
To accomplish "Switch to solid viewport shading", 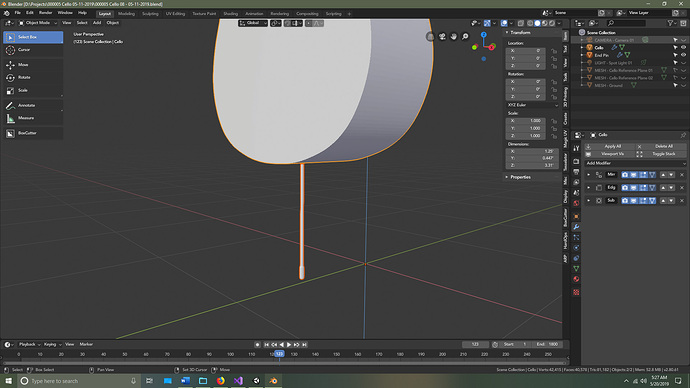I will (537, 23).
